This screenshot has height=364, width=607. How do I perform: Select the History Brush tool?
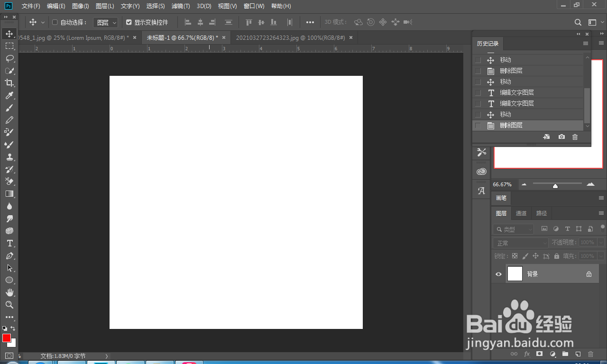pyautogui.click(x=9, y=169)
